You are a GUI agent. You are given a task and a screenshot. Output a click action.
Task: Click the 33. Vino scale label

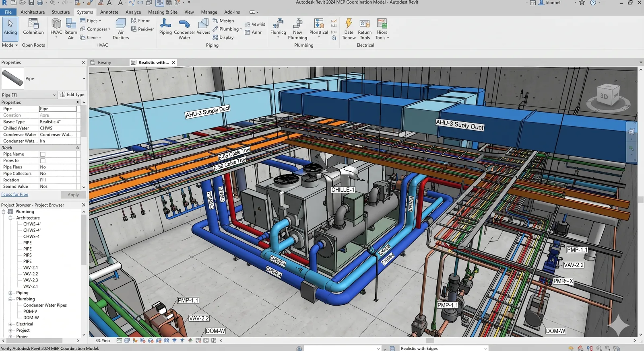click(103, 341)
